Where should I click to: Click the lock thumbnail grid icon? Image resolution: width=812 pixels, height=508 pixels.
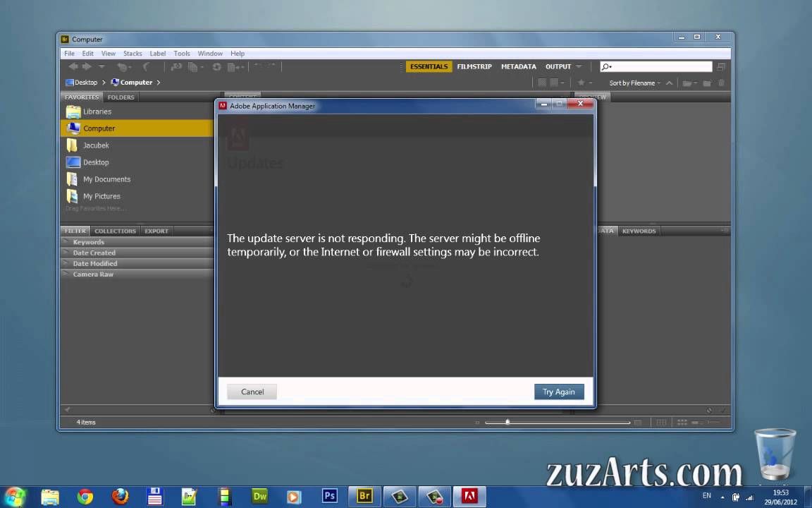pyautogui.click(x=661, y=423)
